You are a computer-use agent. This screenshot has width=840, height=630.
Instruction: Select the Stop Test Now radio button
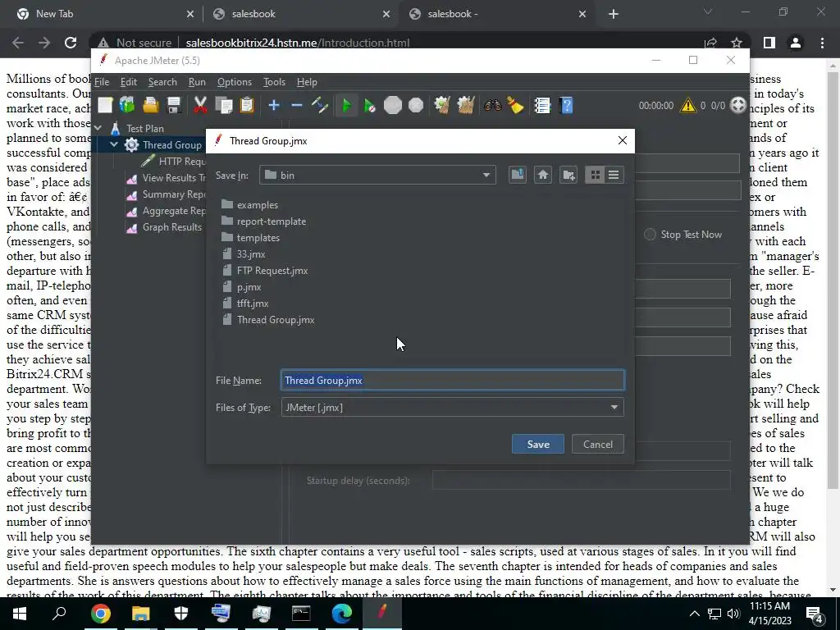[x=650, y=235]
